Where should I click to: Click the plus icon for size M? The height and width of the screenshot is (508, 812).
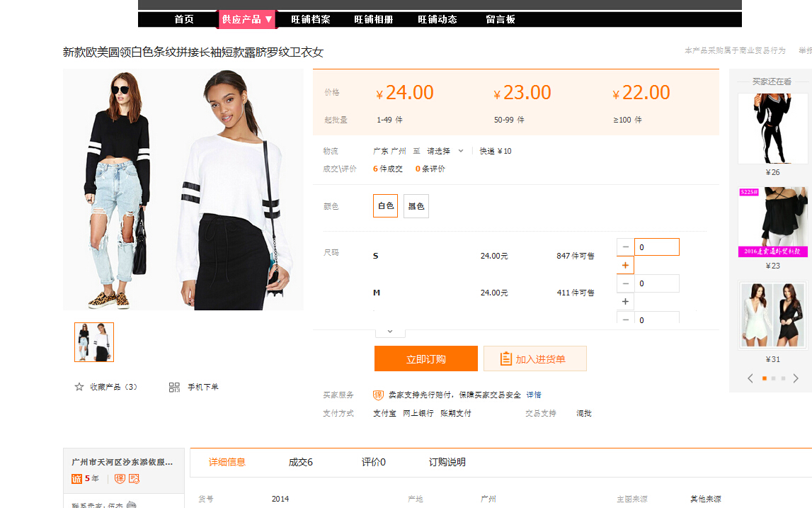(625, 302)
